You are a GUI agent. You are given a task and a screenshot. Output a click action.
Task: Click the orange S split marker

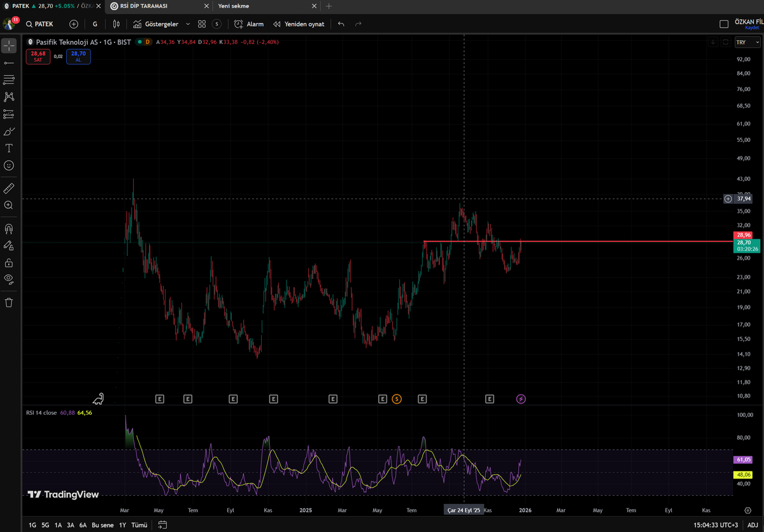(x=397, y=399)
